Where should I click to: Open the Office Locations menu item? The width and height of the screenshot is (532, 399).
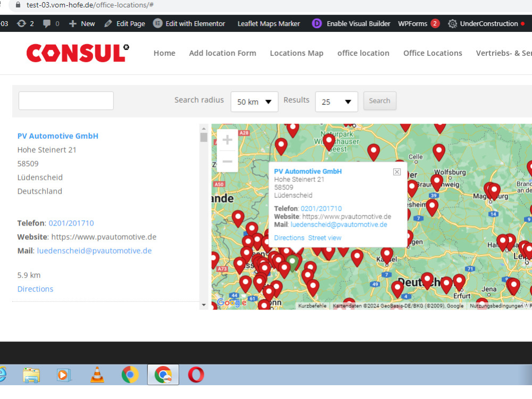[433, 53]
